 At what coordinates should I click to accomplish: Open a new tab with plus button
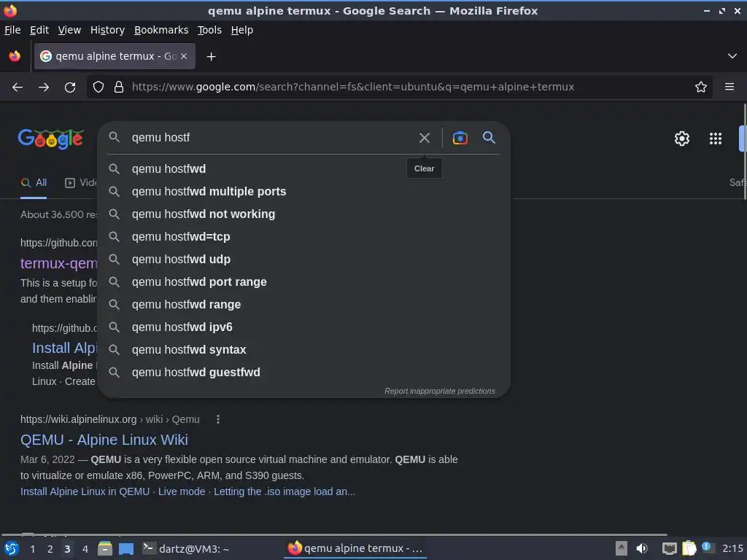click(x=211, y=57)
